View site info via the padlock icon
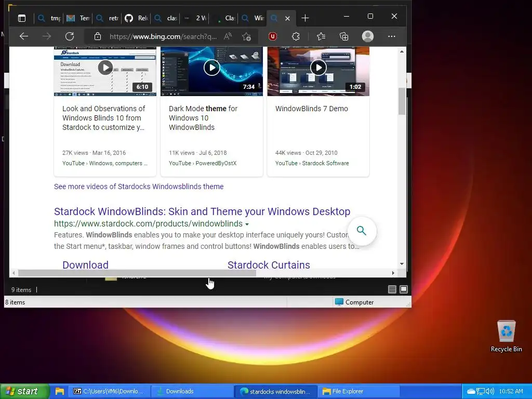 (98, 36)
